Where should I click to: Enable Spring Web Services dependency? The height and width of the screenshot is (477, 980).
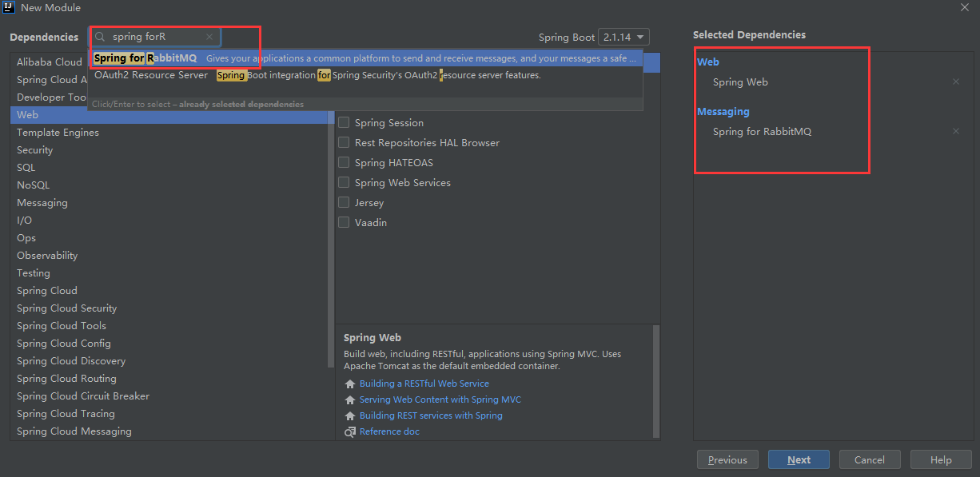coord(344,182)
